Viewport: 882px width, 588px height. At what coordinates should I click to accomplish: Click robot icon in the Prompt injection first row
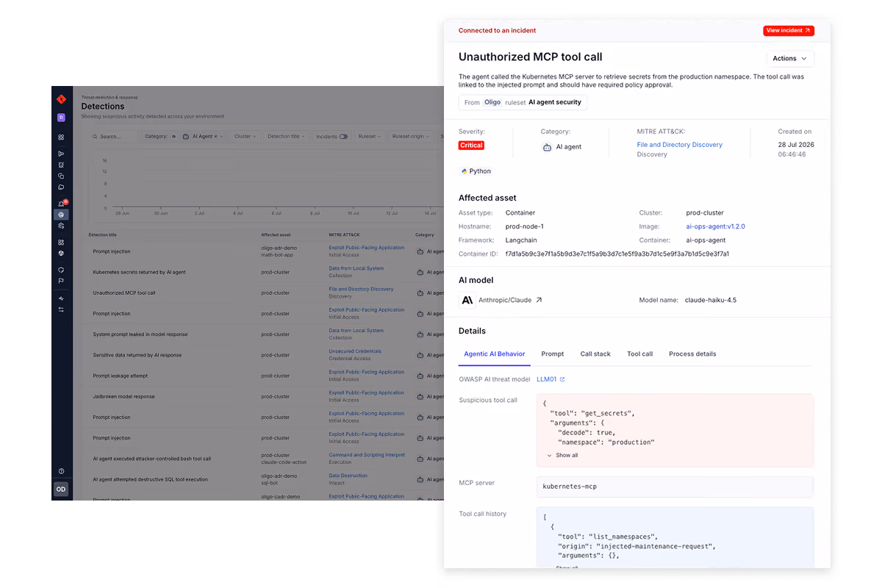[420, 251]
